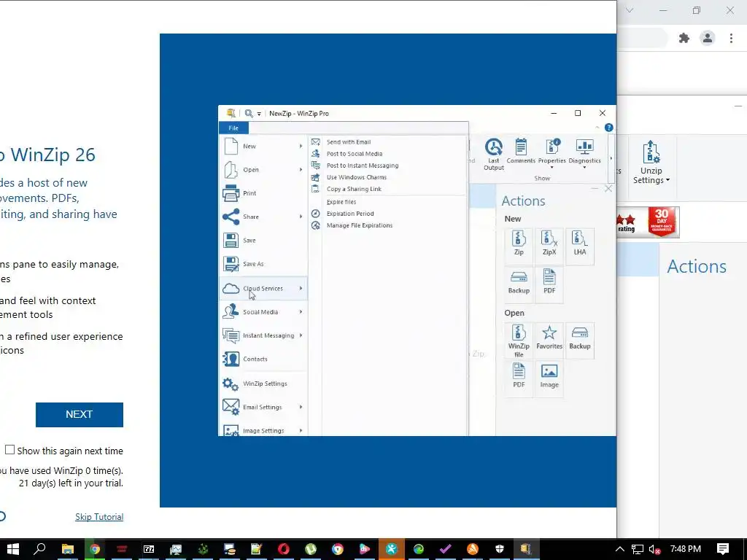The height and width of the screenshot is (560, 747).
Task: Click the Skip Tutorial link
Action: coord(99,517)
